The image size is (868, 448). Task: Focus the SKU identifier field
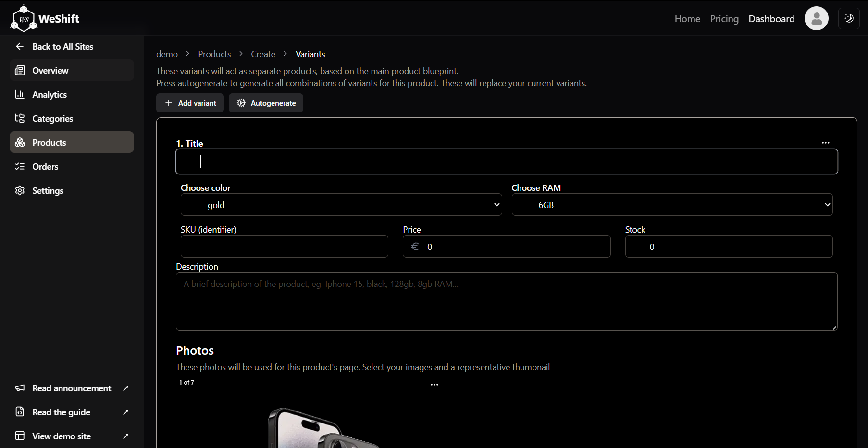[x=285, y=246]
